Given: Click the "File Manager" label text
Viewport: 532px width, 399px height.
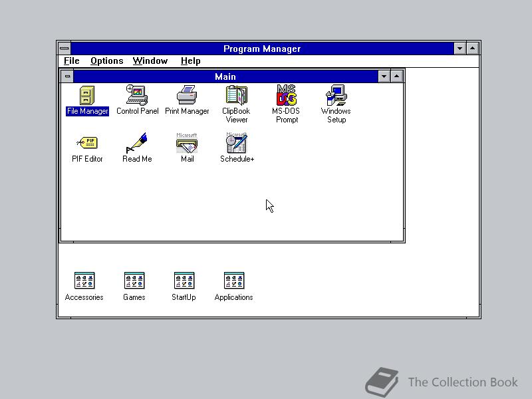Looking at the screenshot, I should [88, 111].
